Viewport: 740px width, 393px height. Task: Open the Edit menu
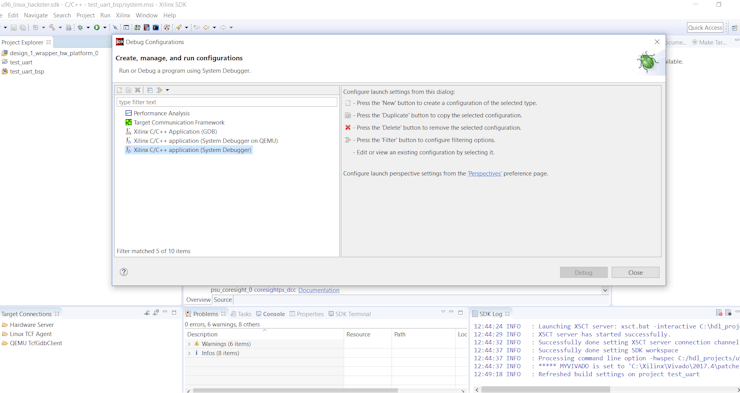pyautogui.click(x=13, y=16)
